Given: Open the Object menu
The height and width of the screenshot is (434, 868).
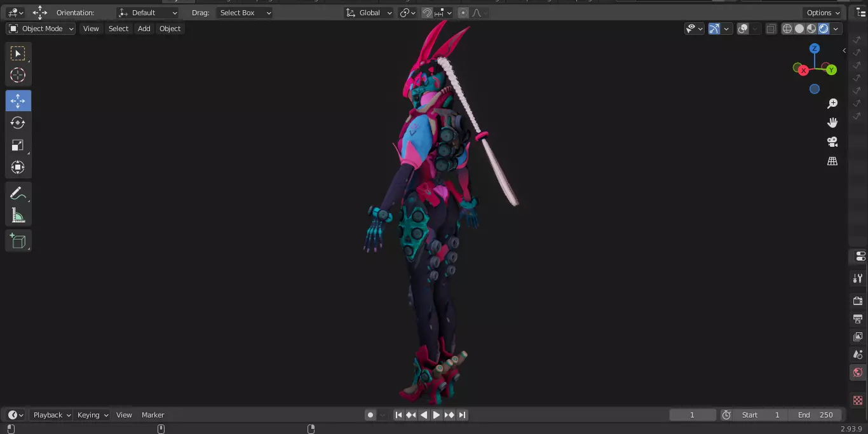Looking at the screenshot, I should 170,29.
